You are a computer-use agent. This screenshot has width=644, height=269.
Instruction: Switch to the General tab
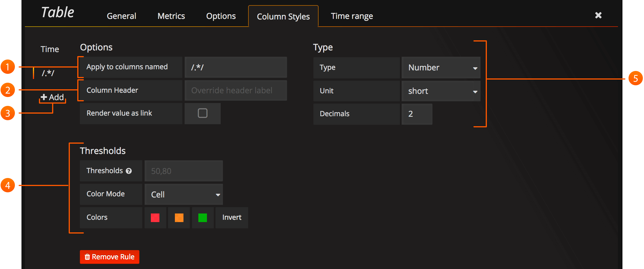[121, 16]
